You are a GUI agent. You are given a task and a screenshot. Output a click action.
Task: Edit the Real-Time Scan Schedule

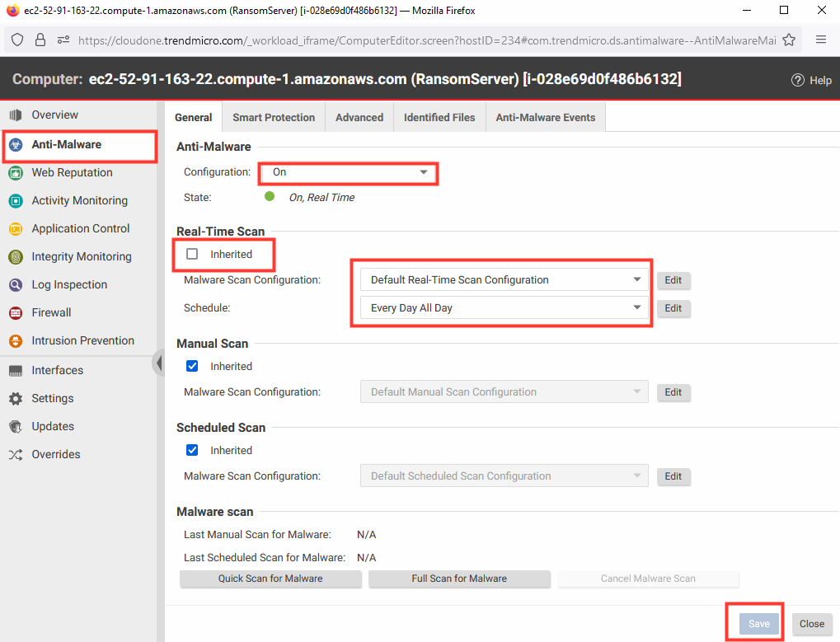[673, 308]
